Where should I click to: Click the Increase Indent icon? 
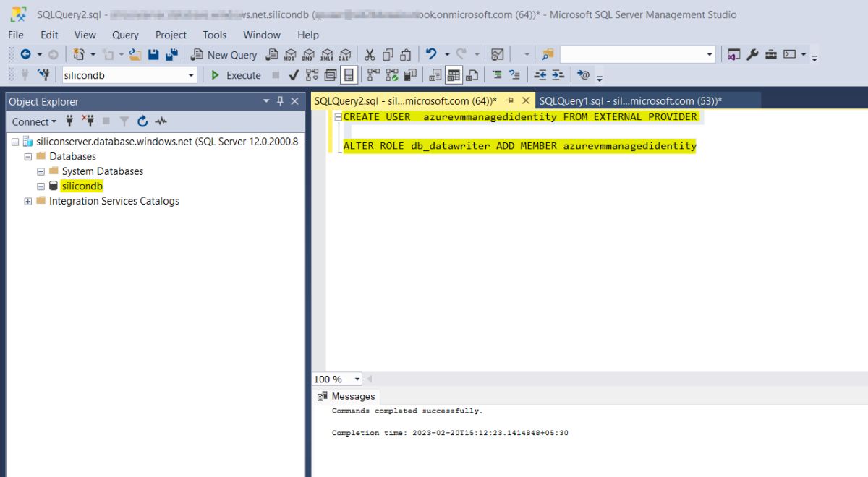point(558,74)
